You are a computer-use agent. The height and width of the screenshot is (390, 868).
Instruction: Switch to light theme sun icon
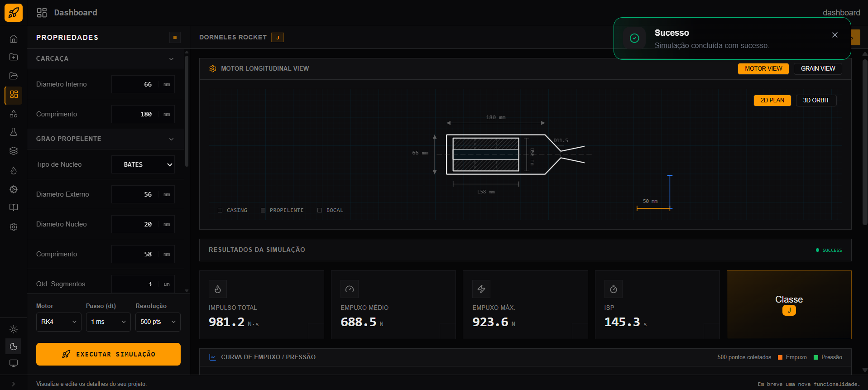pos(14,329)
